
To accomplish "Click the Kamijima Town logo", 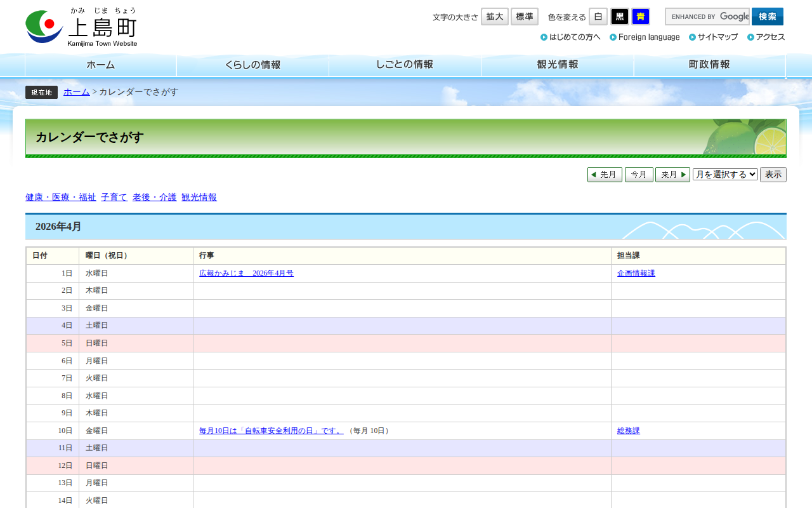I will click(x=81, y=27).
